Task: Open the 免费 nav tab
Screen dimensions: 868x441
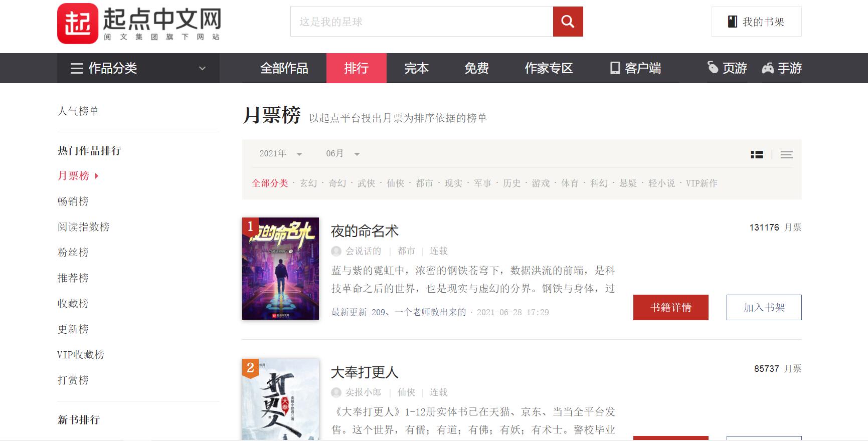Action: coord(476,68)
